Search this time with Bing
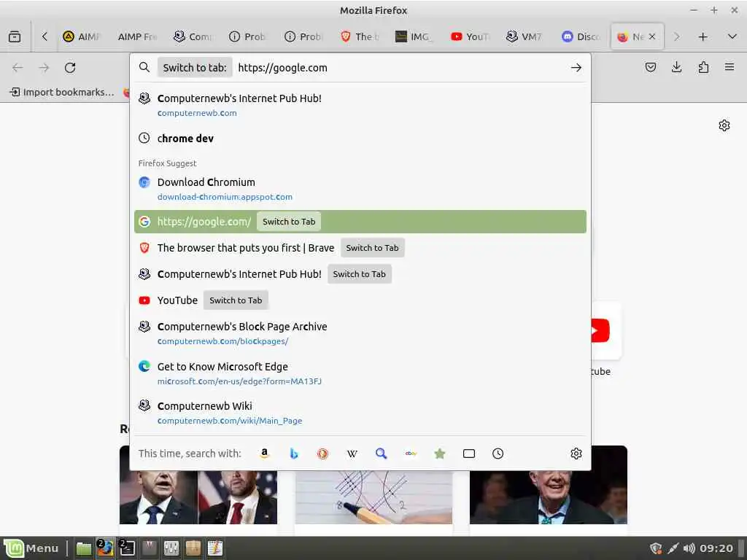This screenshot has width=747, height=560. (294, 454)
